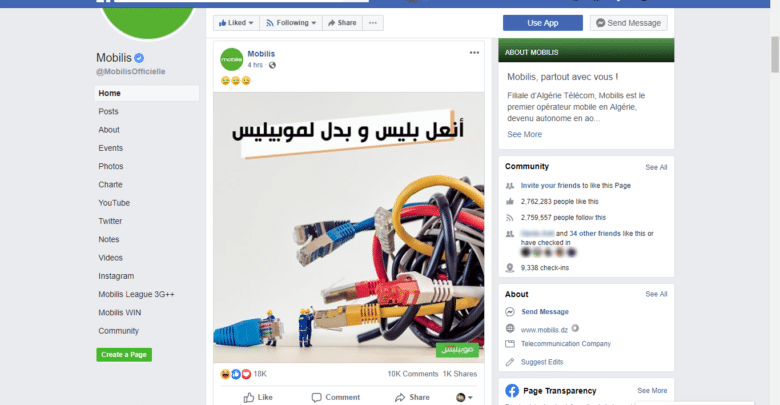This screenshot has width=780, height=405.
Task: Click the Use App button
Action: click(543, 23)
